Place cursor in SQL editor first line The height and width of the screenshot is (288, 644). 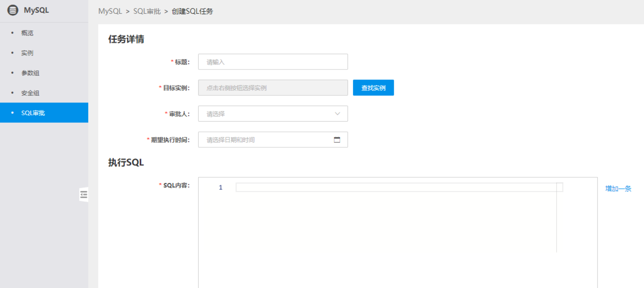pyautogui.click(x=395, y=188)
